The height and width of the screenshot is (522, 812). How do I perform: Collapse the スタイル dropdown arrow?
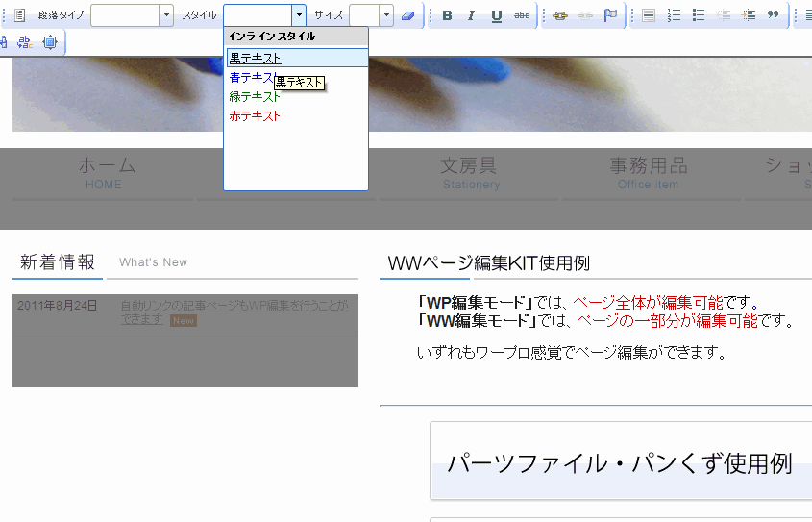click(299, 15)
